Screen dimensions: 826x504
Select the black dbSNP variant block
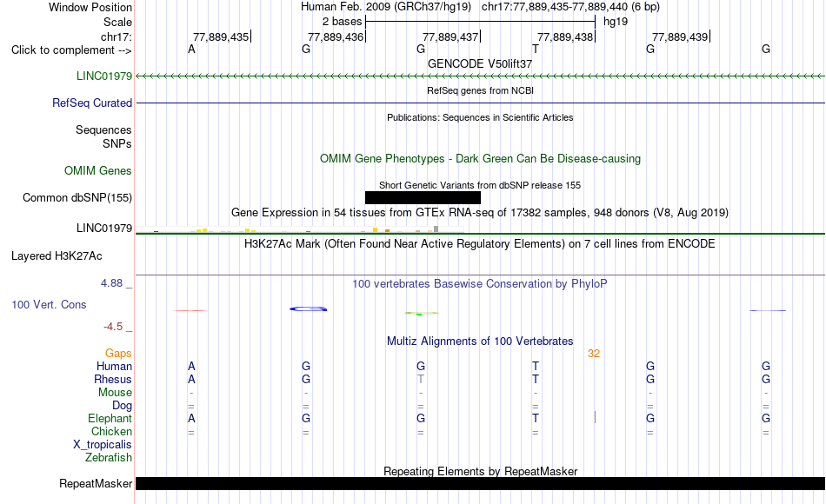tap(423, 197)
